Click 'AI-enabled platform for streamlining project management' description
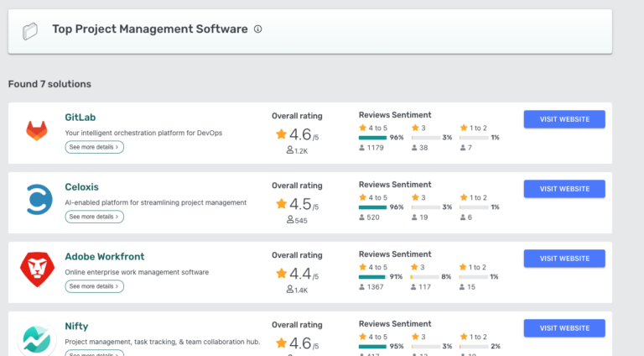644x356 pixels. (156, 202)
